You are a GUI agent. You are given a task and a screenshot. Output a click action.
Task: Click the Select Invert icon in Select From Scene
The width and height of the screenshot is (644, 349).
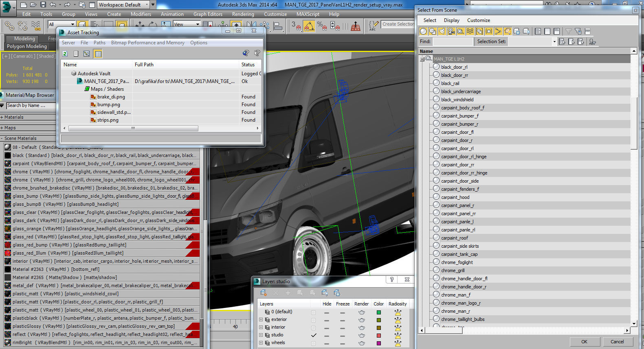pos(556,31)
